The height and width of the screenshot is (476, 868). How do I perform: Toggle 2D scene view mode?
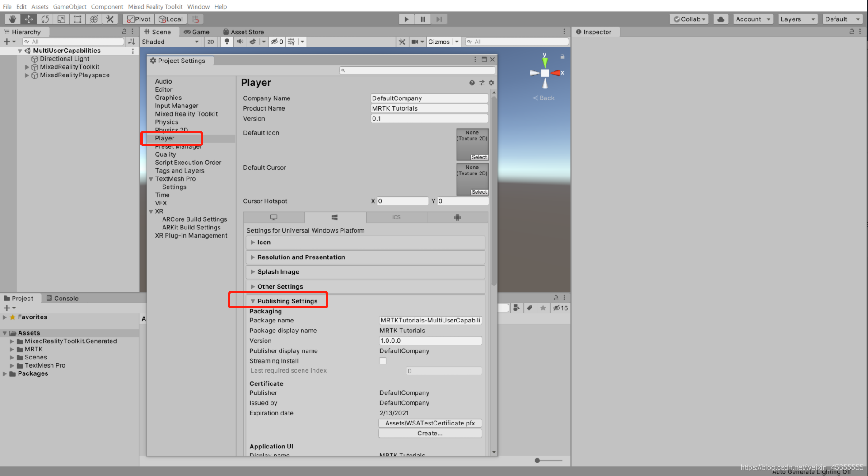click(x=210, y=42)
